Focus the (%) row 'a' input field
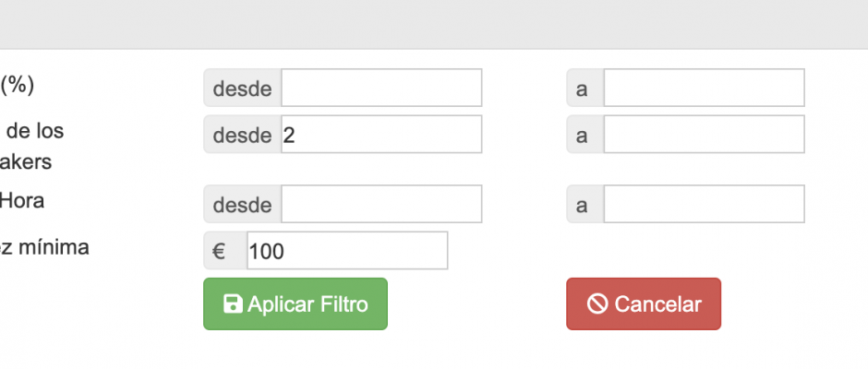Image resolution: width=868 pixels, height=369 pixels. [705, 88]
